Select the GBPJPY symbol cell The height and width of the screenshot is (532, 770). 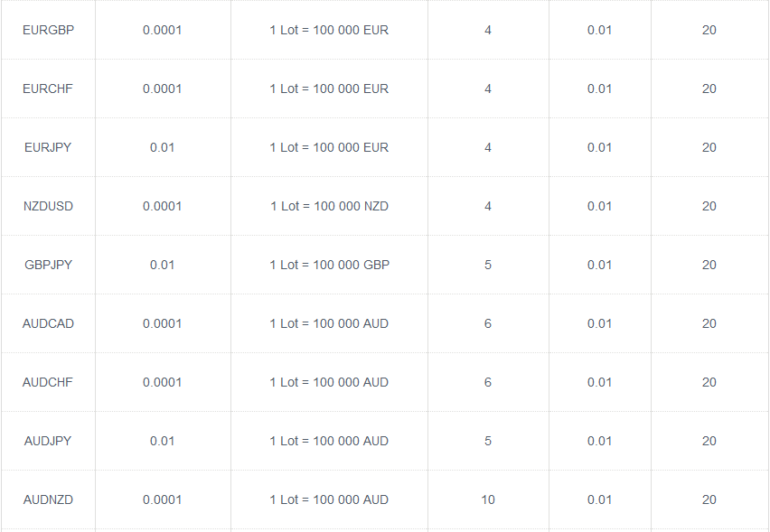click(x=48, y=265)
